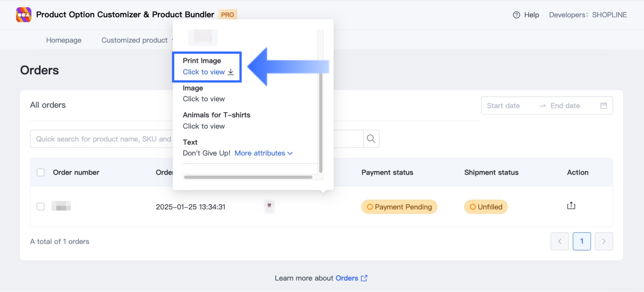Open the Customized product dropdown menu
Image resolution: width=644 pixels, height=292 pixels.
(x=135, y=40)
